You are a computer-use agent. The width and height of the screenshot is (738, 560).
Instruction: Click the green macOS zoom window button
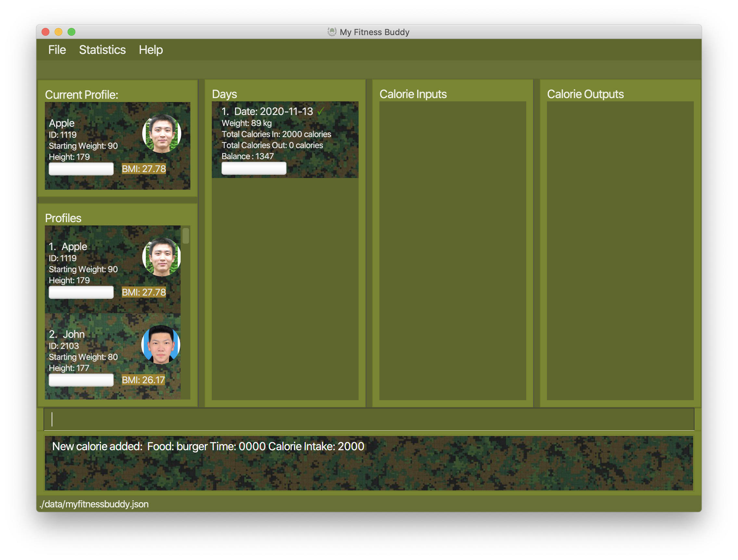click(71, 32)
